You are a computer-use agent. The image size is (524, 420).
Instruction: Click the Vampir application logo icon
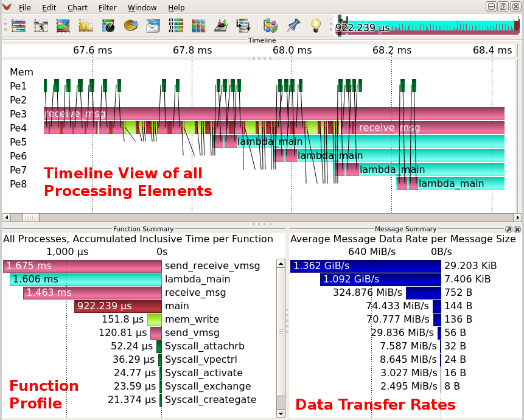(7, 7)
